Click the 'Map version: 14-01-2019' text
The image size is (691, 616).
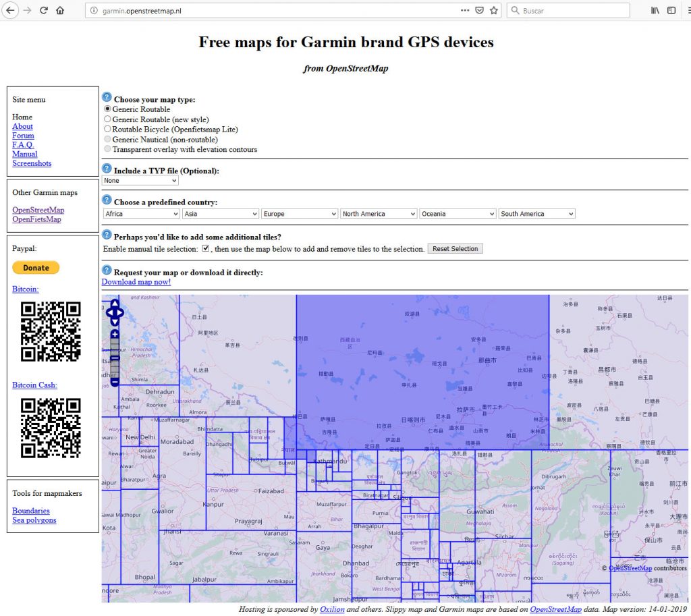(x=644, y=609)
